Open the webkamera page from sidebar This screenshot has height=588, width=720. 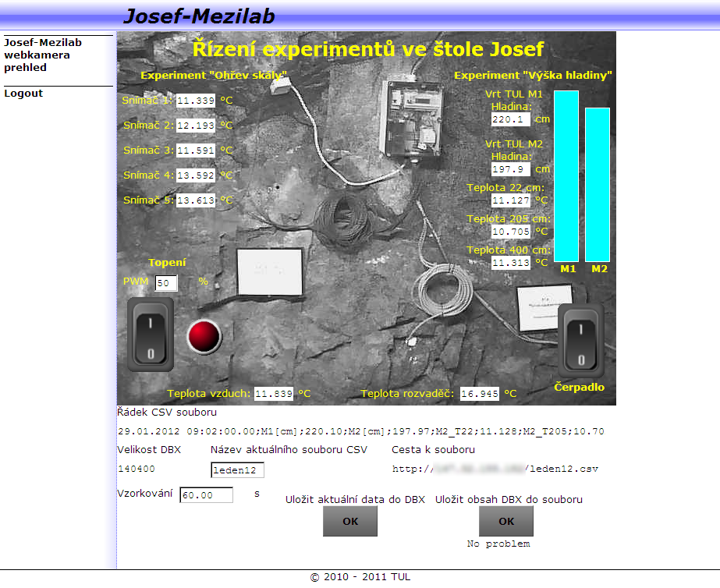(x=37, y=55)
